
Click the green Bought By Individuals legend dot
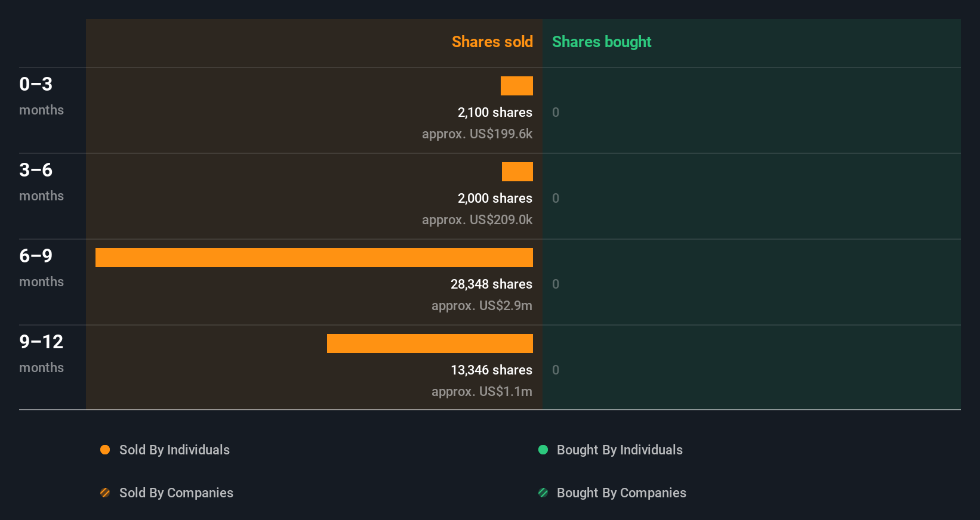point(543,450)
